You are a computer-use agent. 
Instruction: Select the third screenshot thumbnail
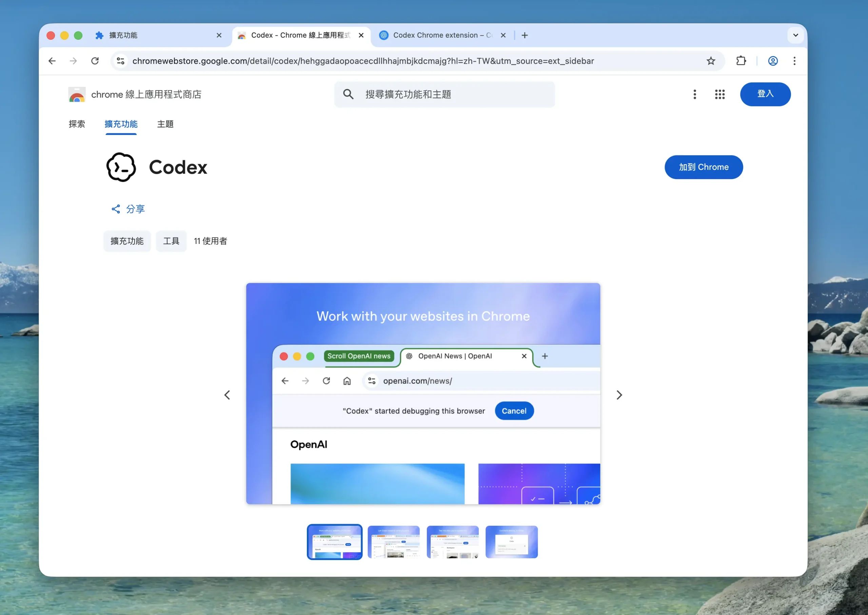(x=453, y=542)
